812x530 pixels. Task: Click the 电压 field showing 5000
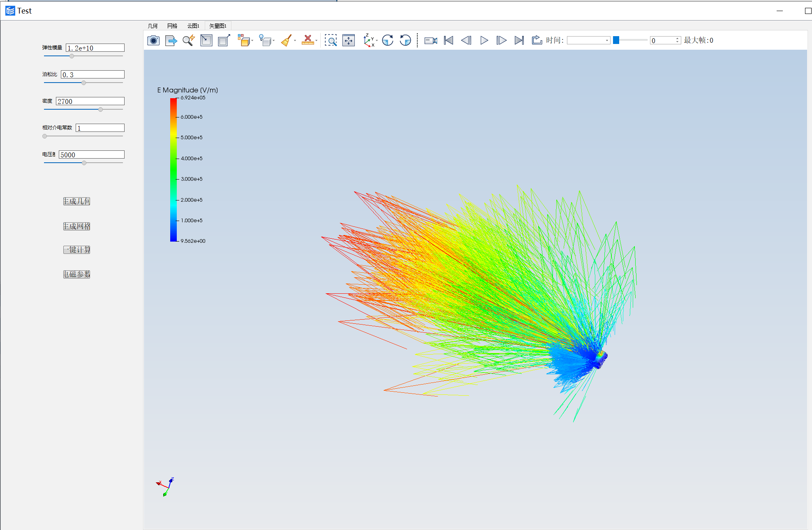click(x=92, y=155)
